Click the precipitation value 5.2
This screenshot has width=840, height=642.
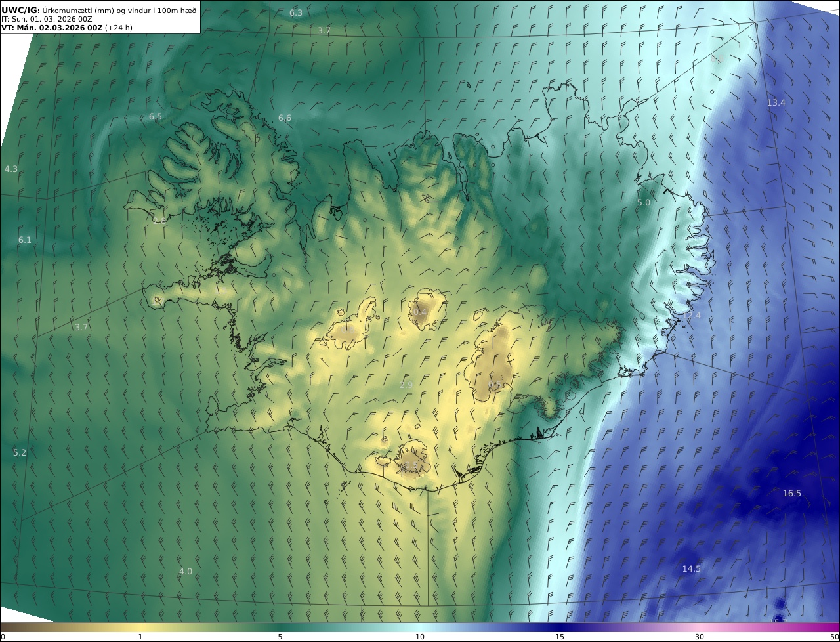pos(20,453)
